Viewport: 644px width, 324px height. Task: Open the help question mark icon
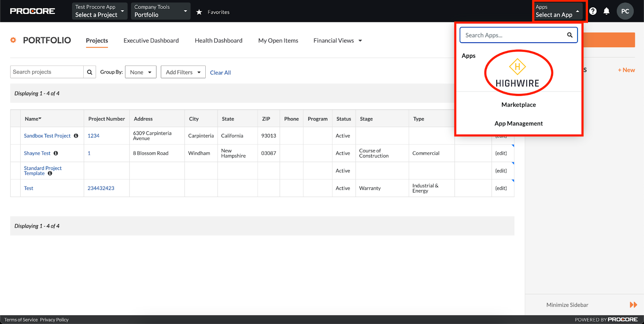(x=593, y=11)
